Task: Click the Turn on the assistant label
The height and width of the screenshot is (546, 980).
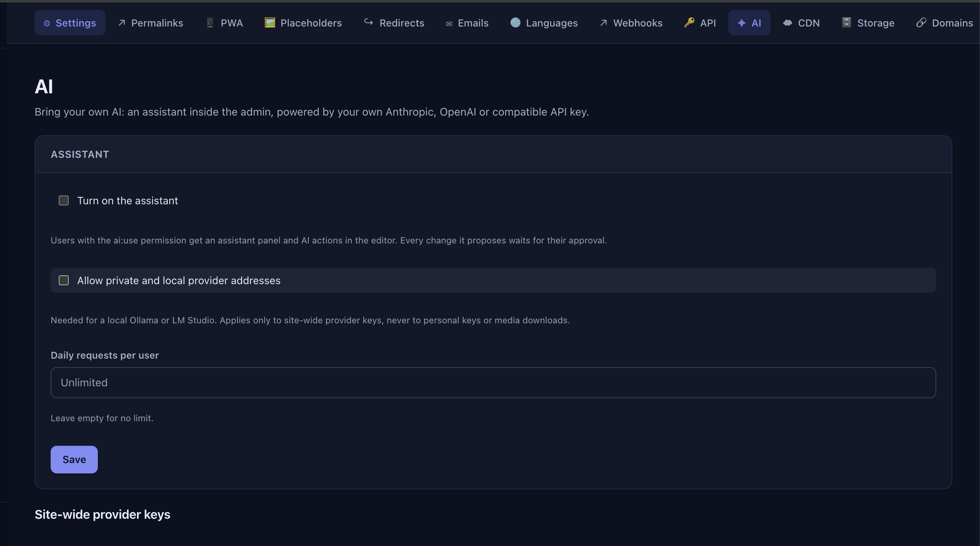Action: pyautogui.click(x=127, y=200)
